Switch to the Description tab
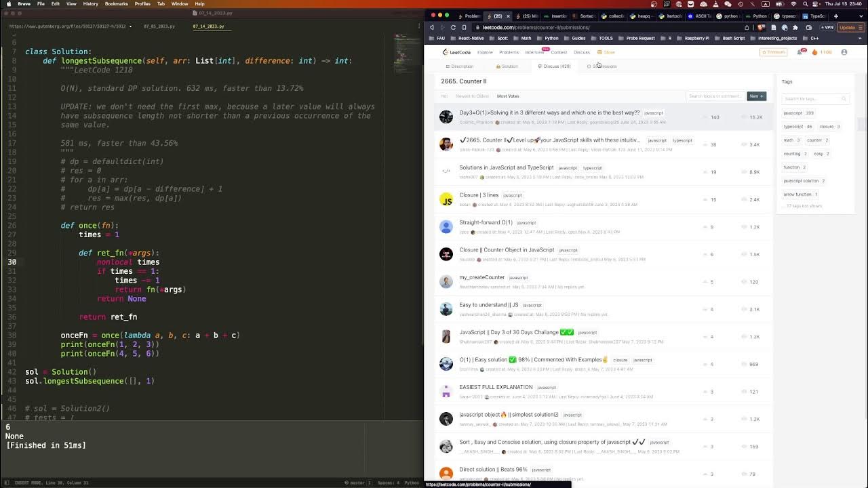868x488 pixels. pyautogui.click(x=460, y=66)
